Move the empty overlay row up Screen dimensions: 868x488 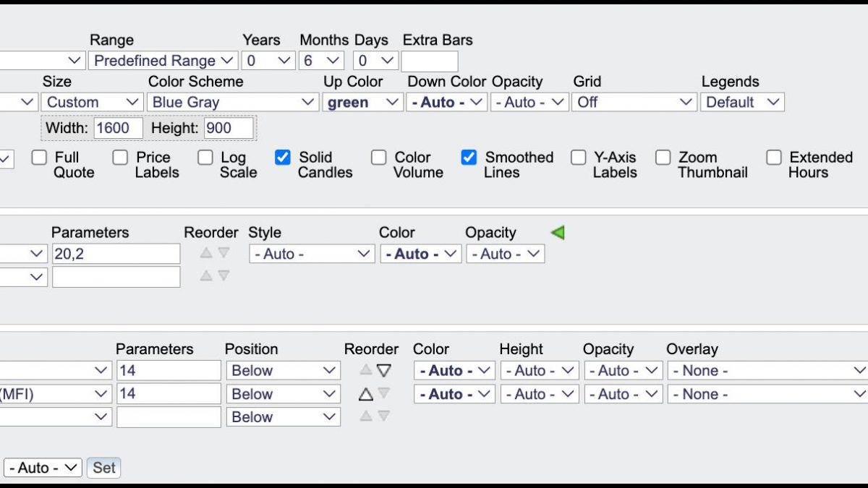[206, 275]
